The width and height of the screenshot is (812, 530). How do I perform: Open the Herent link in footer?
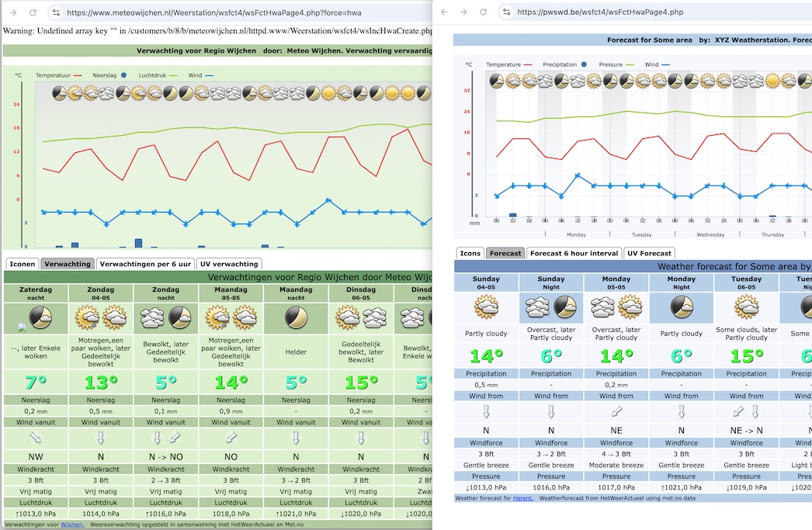522,498
